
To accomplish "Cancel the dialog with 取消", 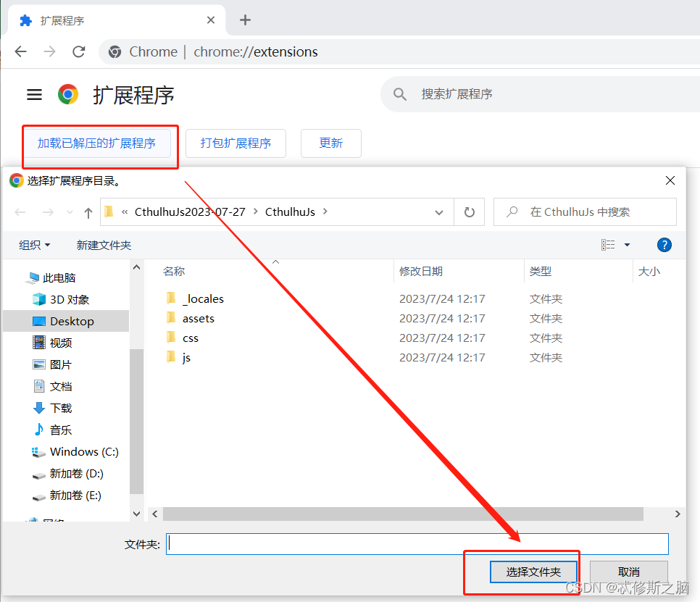I will [x=628, y=572].
